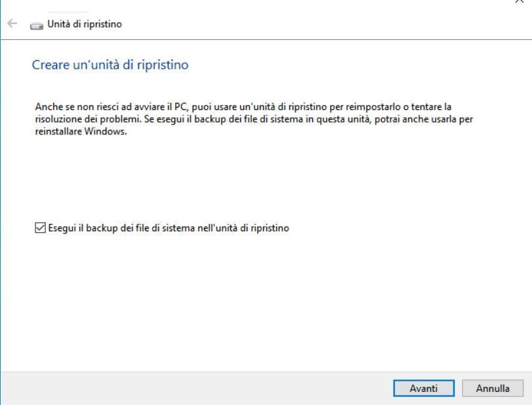Viewport: 532px width, 405px height.
Task: Close the recovery drive wizard window
Action: point(525,2)
